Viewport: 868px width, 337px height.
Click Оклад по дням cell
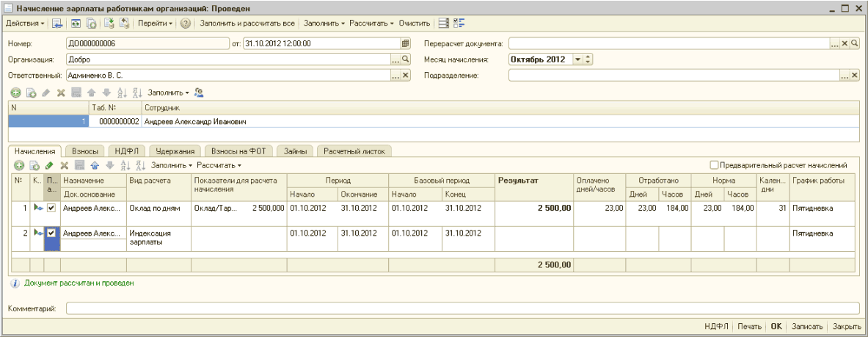(x=159, y=214)
